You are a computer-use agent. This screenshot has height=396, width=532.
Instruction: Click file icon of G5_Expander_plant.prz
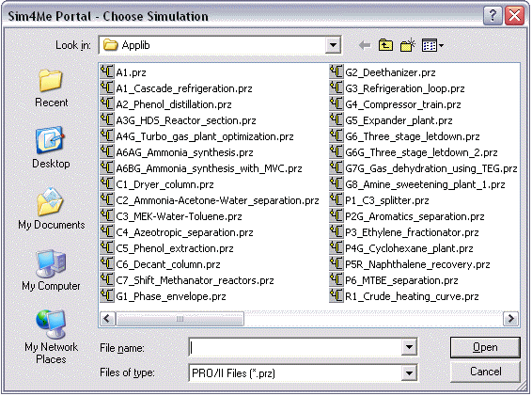(336, 119)
